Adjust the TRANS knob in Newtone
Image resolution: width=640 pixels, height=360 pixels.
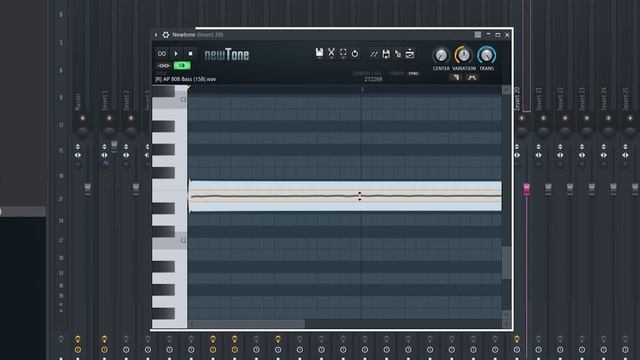487,55
